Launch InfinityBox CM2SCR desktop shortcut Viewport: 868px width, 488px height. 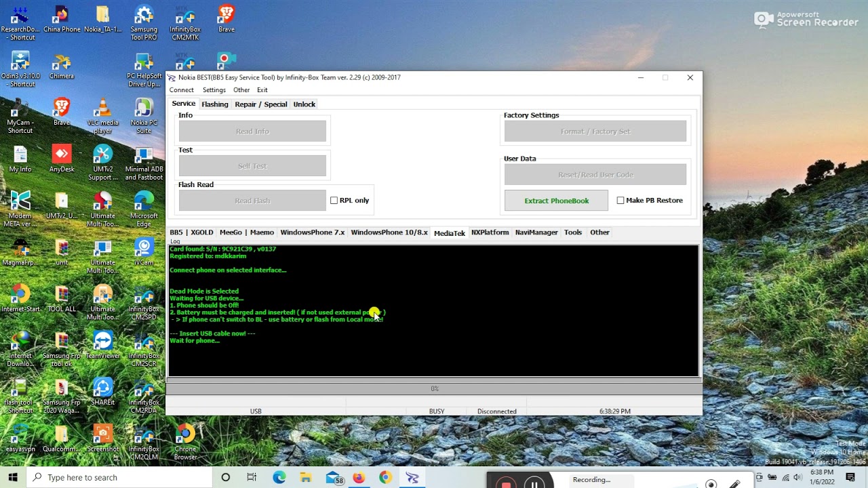[x=144, y=349]
